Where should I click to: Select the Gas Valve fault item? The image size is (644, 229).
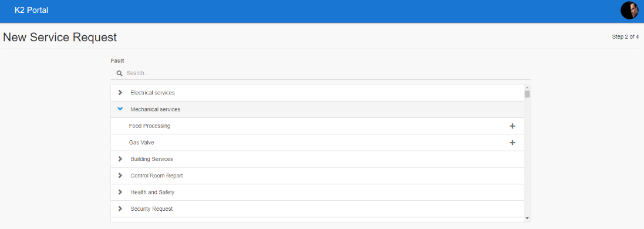[x=318, y=143]
